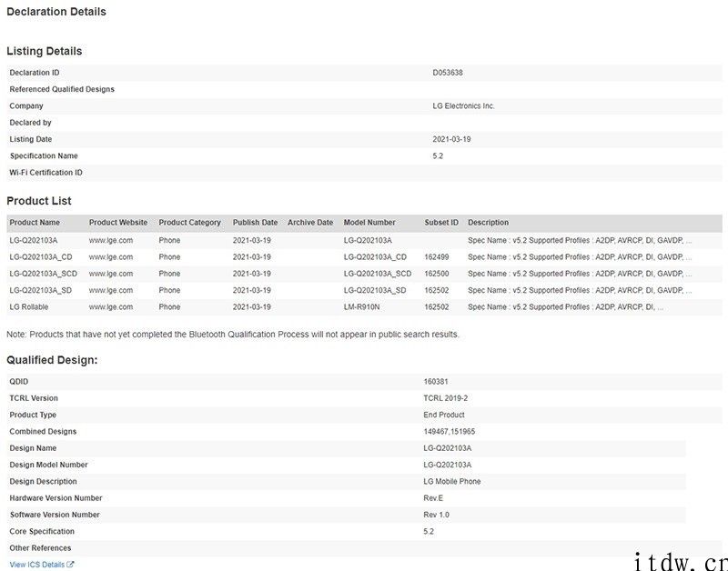Click the Other References label
This screenshot has height=571, width=728.
coord(40,548)
